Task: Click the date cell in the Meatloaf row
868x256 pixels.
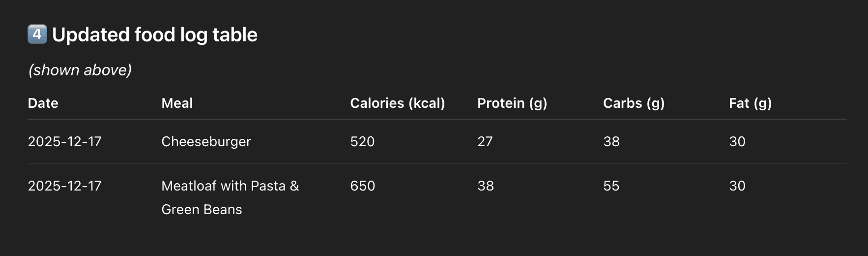Action: point(64,186)
